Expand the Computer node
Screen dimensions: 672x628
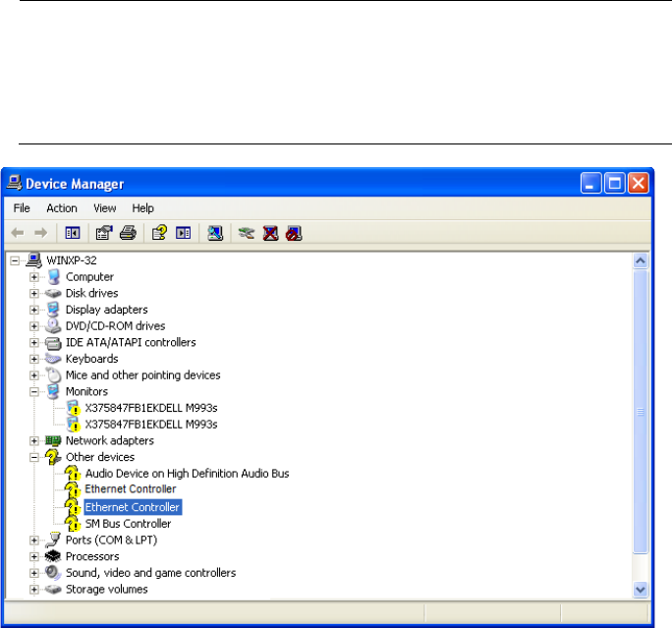coord(34,277)
